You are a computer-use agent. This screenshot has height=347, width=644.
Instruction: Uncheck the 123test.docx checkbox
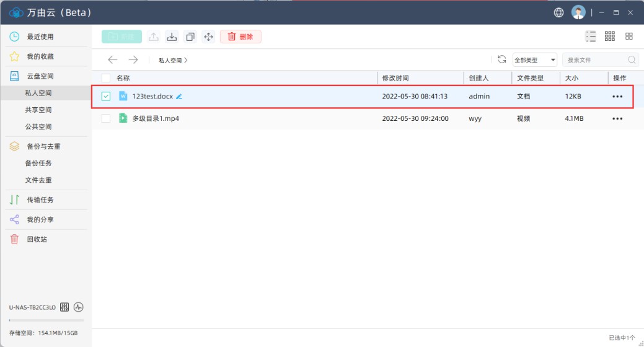tap(106, 96)
